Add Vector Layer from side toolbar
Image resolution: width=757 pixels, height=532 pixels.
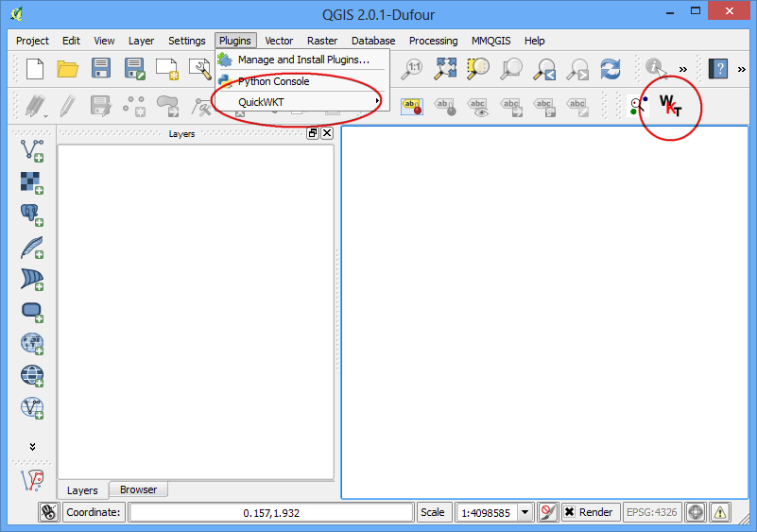32,150
